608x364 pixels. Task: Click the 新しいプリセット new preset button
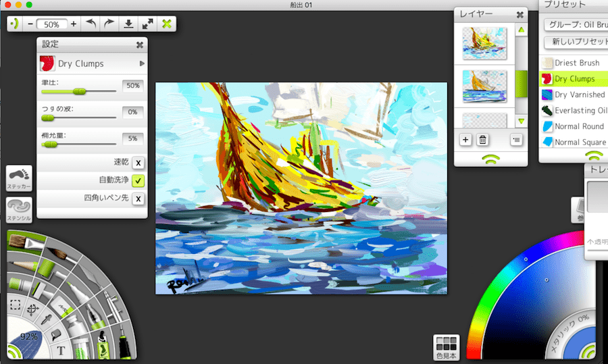pyautogui.click(x=576, y=41)
